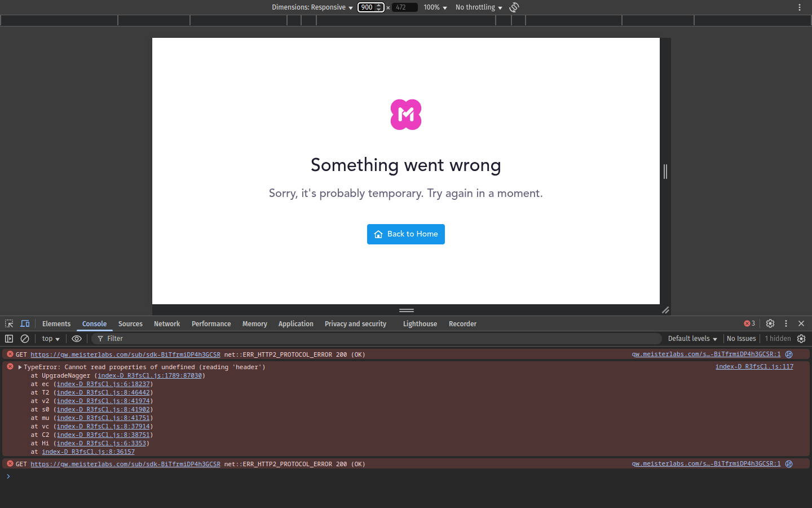Viewport: 812px width, 508px height.
Task: Grab the viewport right-edge resize handle
Action: (665, 171)
